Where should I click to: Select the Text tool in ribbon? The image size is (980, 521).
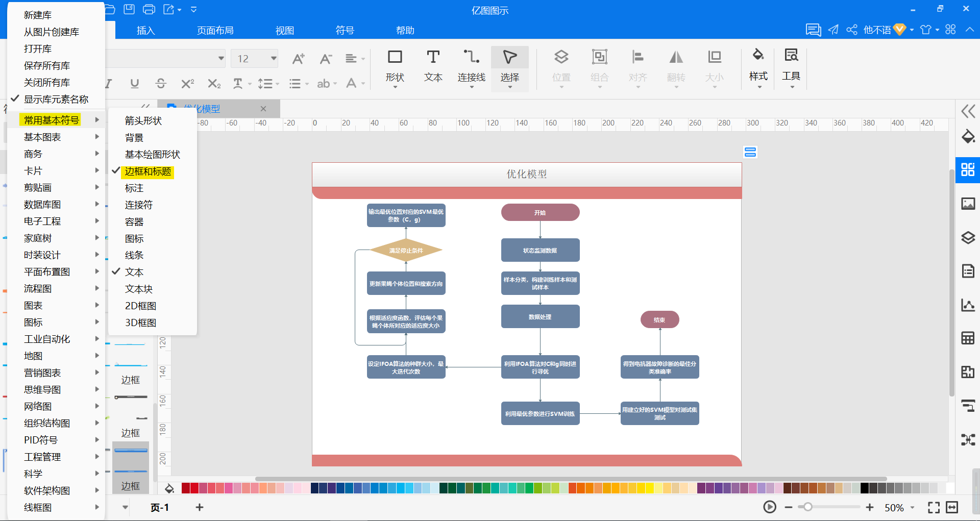click(433, 67)
